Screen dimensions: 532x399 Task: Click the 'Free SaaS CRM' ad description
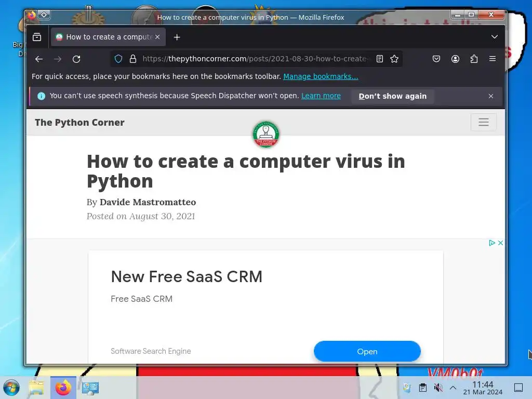[141, 299]
